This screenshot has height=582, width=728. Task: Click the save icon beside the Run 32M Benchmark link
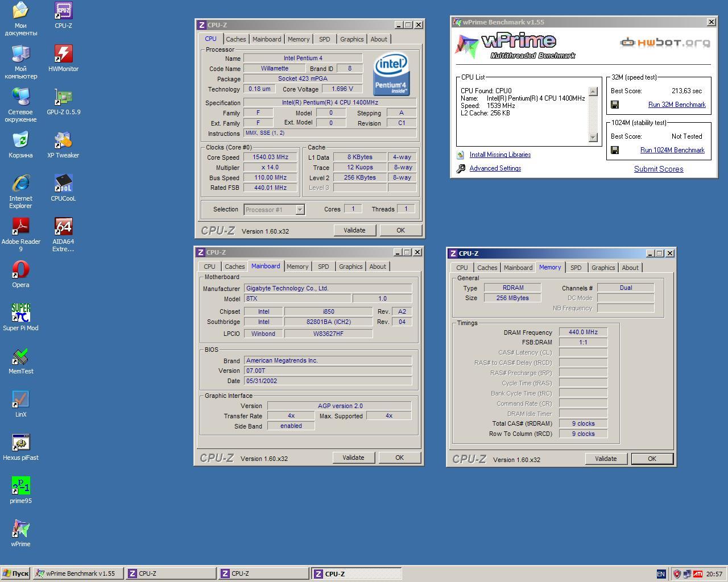click(x=615, y=105)
